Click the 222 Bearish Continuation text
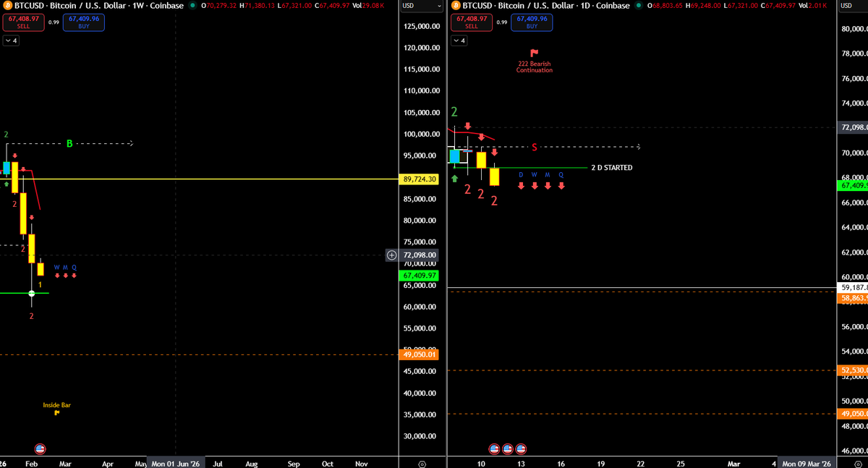868x468 pixels. point(535,67)
